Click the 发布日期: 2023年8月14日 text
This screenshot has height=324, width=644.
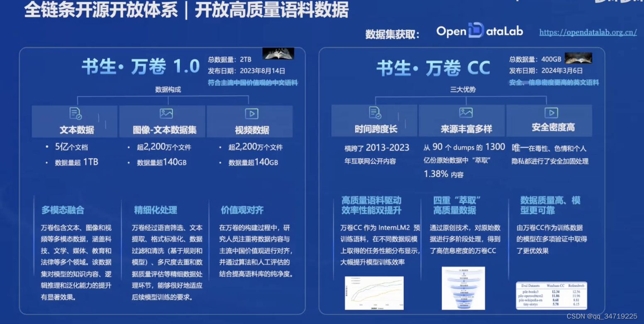pos(246,71)
